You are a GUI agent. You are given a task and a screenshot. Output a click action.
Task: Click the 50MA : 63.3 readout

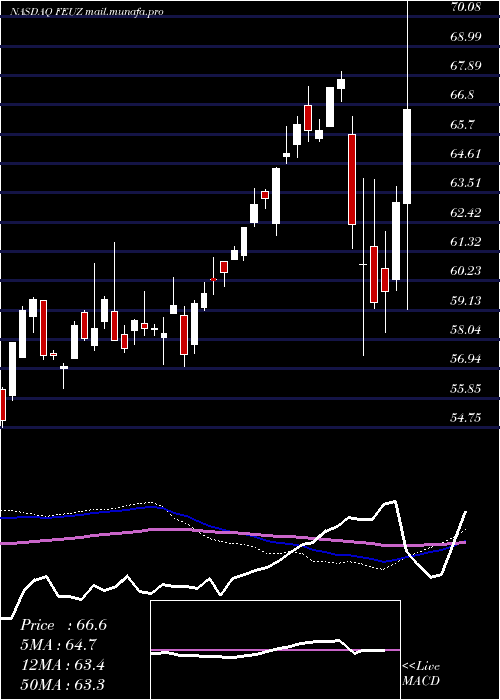point(62,684)
